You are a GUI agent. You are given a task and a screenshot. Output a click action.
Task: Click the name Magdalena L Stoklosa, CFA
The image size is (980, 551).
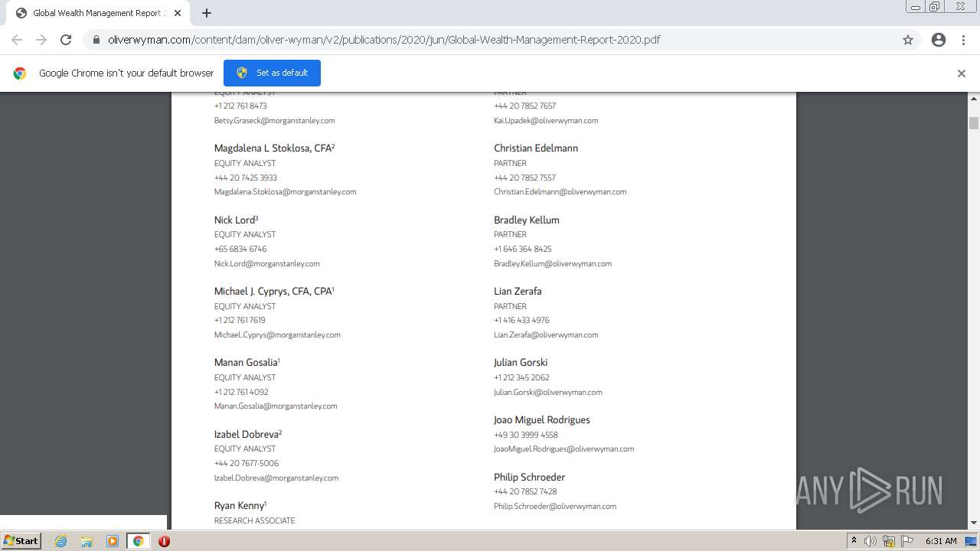click(x=274, y=148)
